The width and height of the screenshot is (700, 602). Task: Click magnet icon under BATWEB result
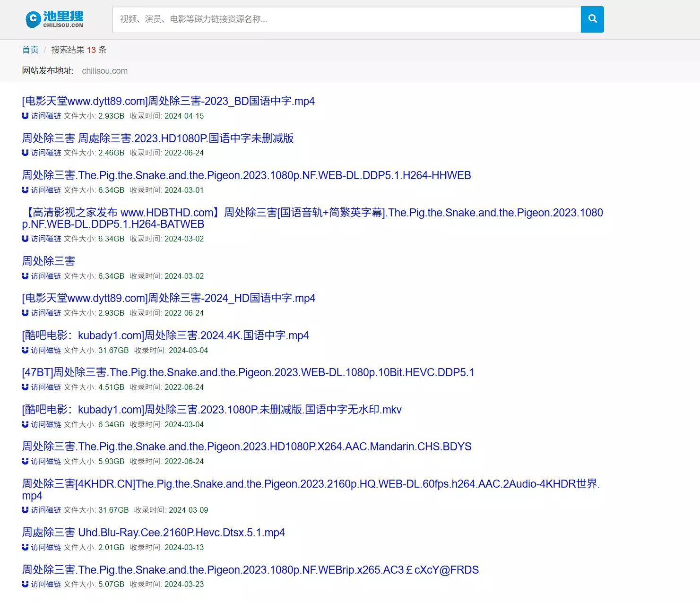pyautogui.click(x=25, y=239)
